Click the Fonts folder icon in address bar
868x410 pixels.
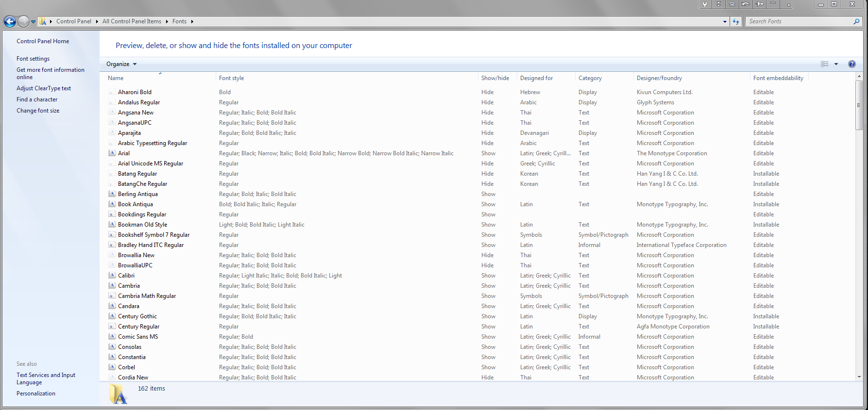click(43, 21)
